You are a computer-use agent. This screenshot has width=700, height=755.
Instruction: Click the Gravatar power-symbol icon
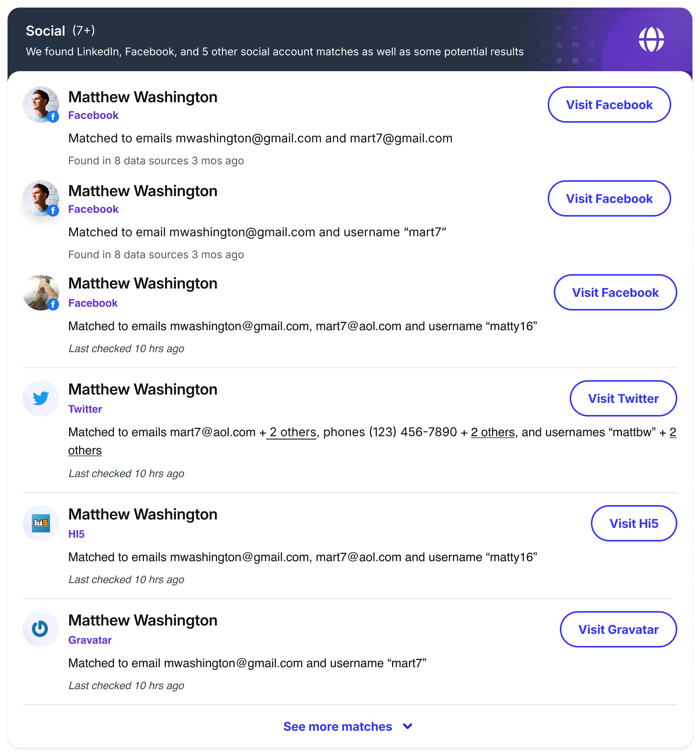pyautogui.click(x=41, y=629)
